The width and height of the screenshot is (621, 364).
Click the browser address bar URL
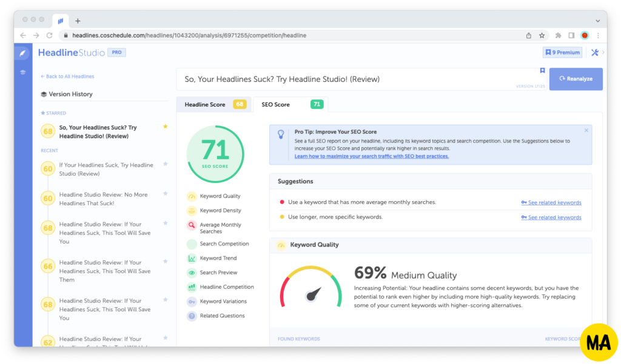(189, 35)
